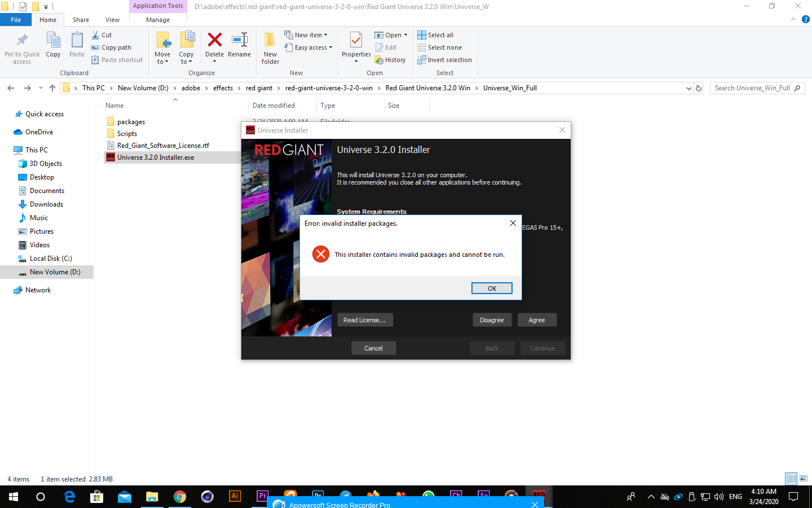The image size is (812, 508).
Task: Click Select none
Action: pos(439,47)
